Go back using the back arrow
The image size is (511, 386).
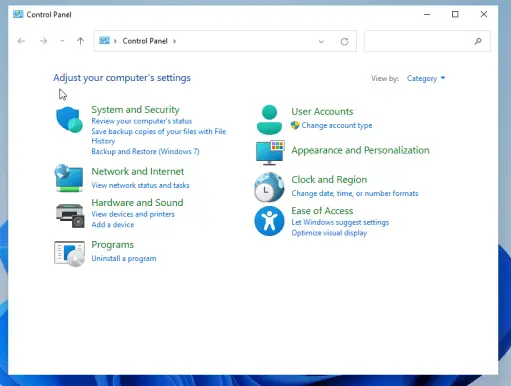click(x=21, y=41)
